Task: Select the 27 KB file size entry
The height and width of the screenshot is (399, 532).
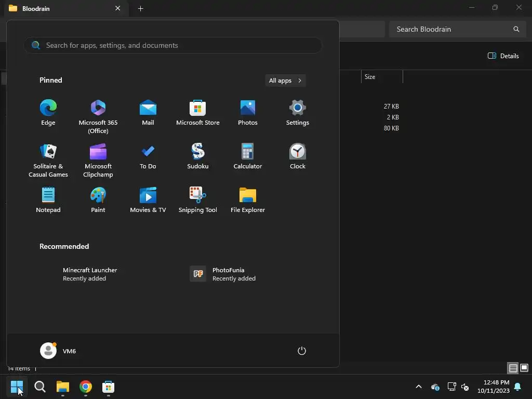Action: coord(391,106)
